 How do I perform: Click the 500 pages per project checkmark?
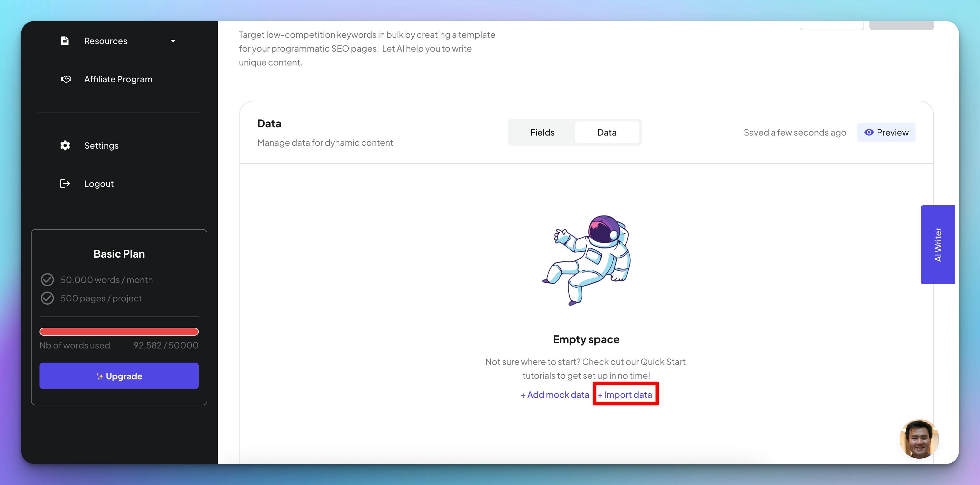pyautogui.click(x=47, y=297)
